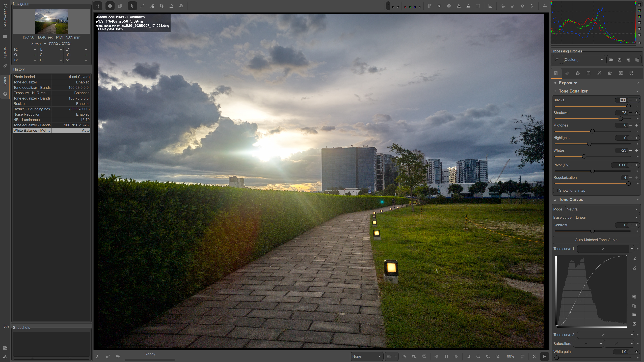Toggle the Tone Equalizer power button
The width and height of the screenshot is (644, 362).
point(555,91)
